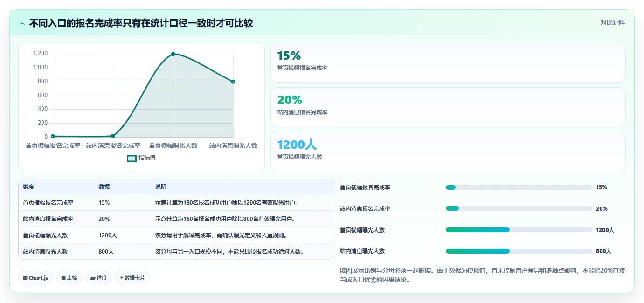Click table cell 首页横幅报名完成率
644x303 pixels.
48,203
